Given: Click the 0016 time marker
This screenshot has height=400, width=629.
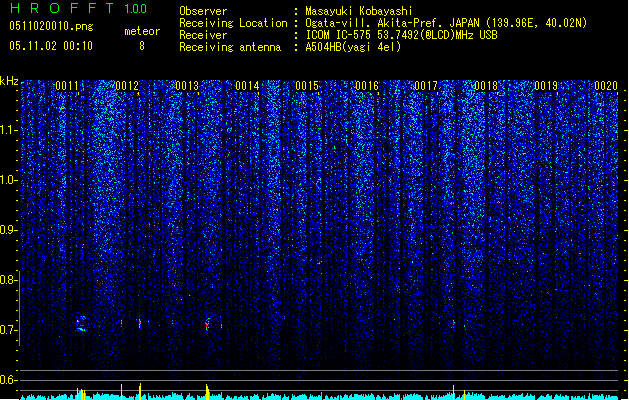Looking at the screenshot, I should pos(367,86).
